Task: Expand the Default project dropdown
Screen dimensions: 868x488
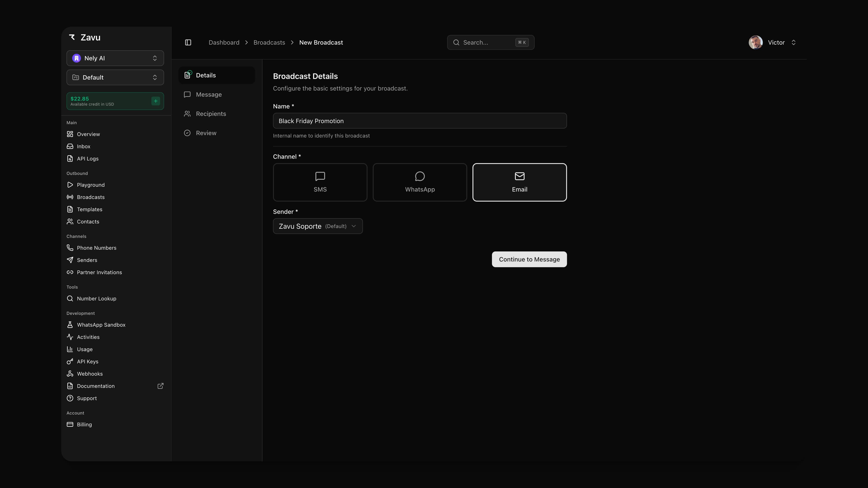Action: pos(115,77)
